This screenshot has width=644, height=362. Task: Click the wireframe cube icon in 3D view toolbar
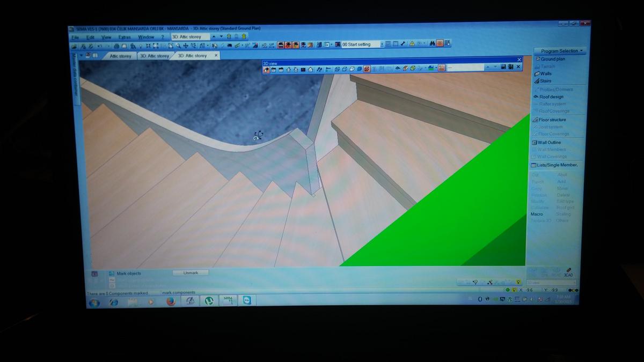tap(337, 69)
